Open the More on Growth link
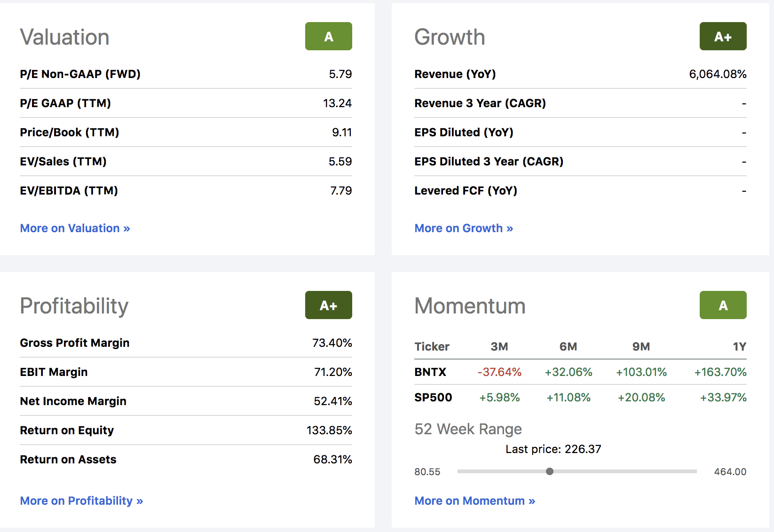The width and height of the screenshot is (774, 532). [464, 228]
